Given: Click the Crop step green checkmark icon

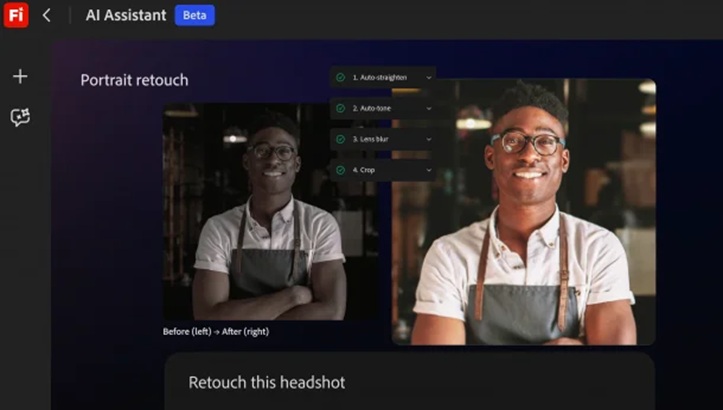Looking at the screenshot, I should [x=341, y=170].
